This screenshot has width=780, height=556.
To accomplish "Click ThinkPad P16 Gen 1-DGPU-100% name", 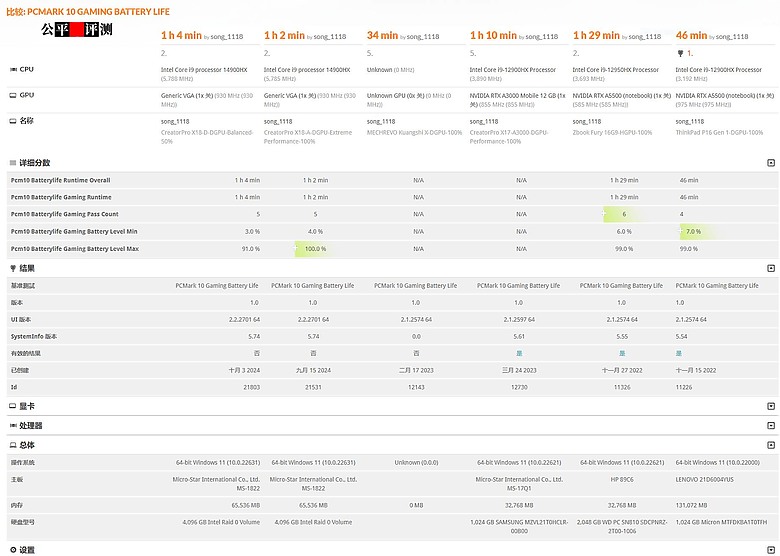I will [719, 133].
